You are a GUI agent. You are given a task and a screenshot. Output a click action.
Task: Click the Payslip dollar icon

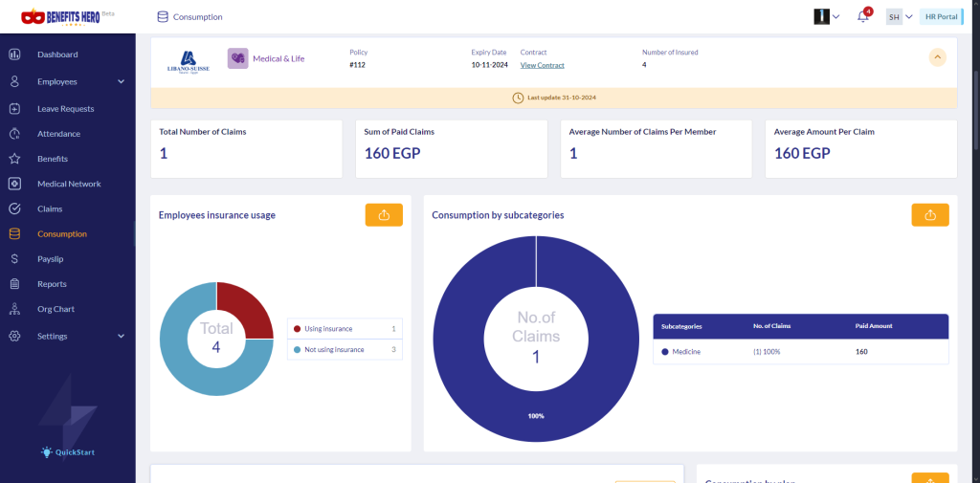point(15,258)
